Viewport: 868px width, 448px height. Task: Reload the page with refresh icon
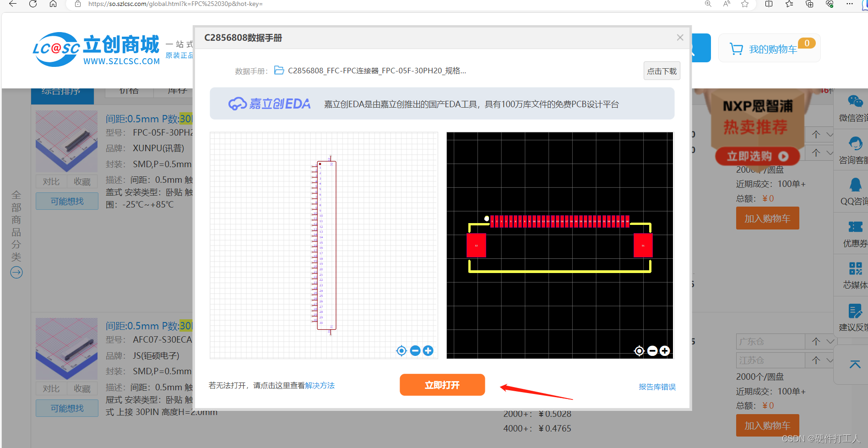pyautogui.click(x=33, y=4)
